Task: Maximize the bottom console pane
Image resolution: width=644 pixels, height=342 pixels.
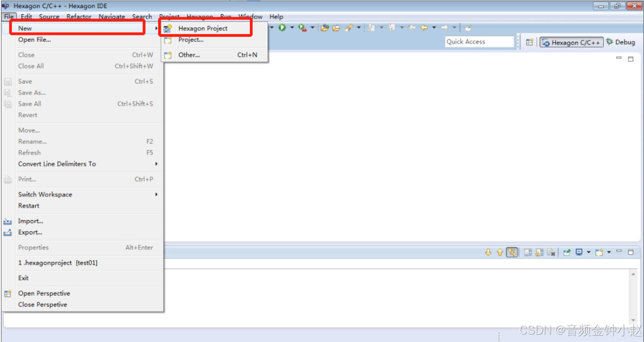Action: 631,252
